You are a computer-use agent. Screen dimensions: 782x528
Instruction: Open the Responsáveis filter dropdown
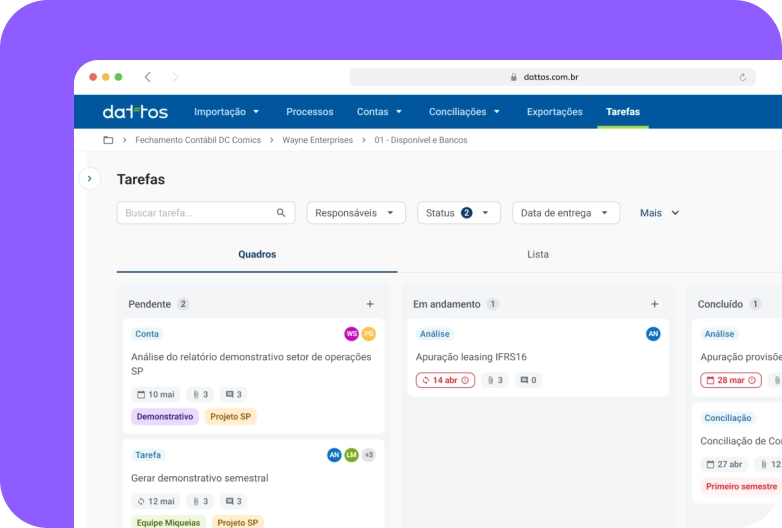[356, 213]
